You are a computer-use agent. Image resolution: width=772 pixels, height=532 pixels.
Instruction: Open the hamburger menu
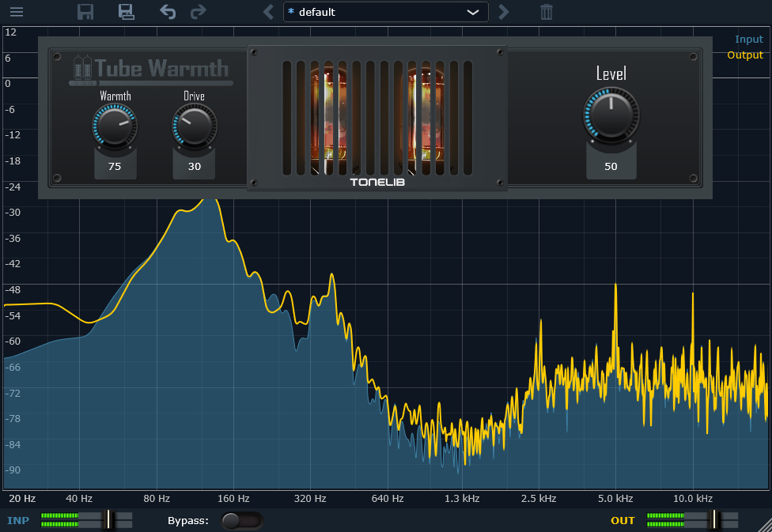tap(17, 12)
